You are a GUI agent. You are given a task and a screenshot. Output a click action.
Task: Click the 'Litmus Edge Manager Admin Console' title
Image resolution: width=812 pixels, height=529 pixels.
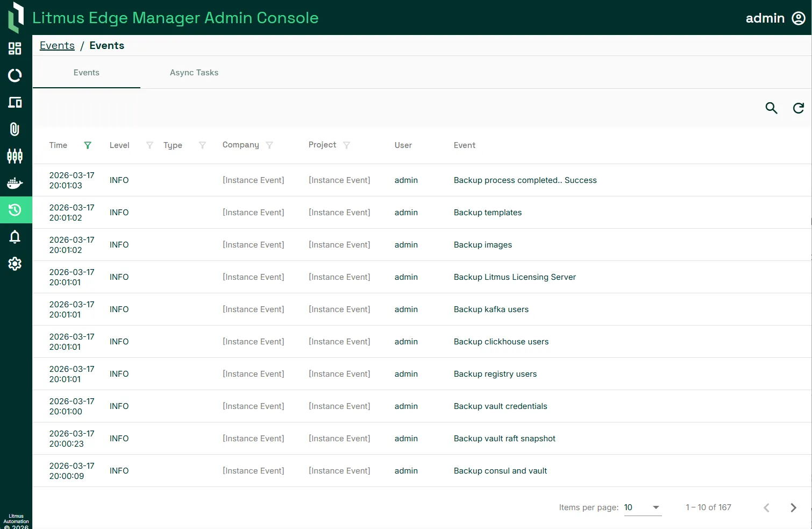[x=175, y=18]
